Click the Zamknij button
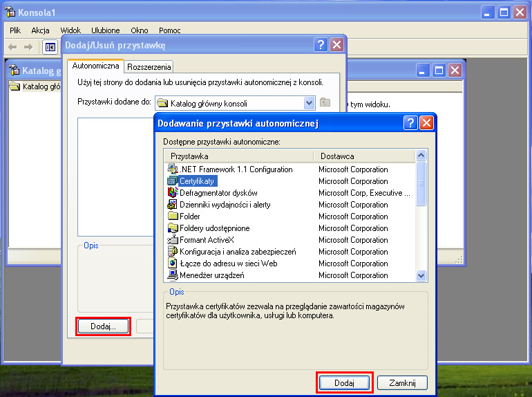 point(402,383)
